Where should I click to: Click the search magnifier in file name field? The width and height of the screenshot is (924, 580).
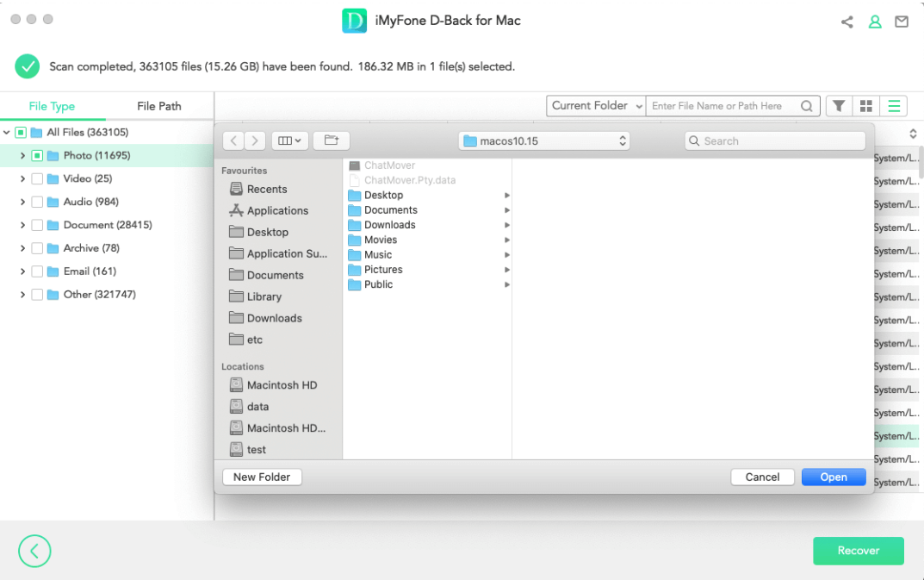coord(807,106)
